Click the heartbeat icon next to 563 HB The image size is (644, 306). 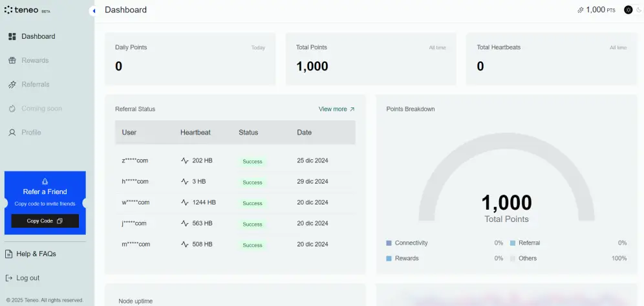(x=185, y=223)
